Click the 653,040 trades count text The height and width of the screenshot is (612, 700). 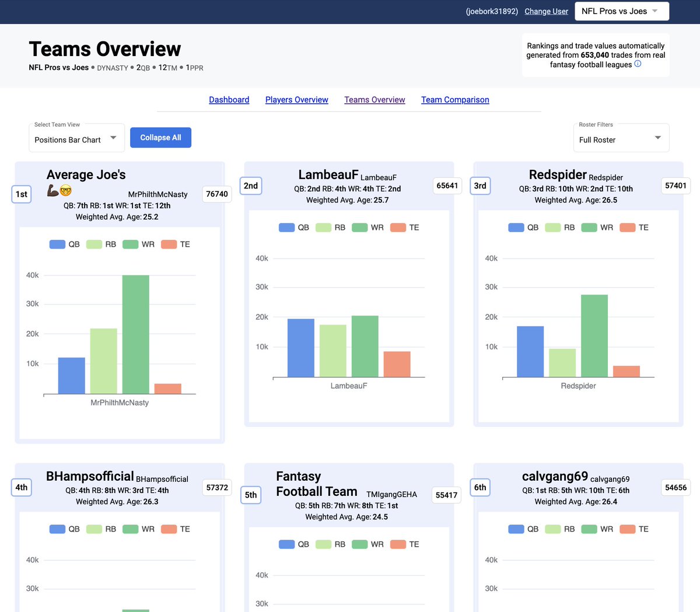[595, 55]
